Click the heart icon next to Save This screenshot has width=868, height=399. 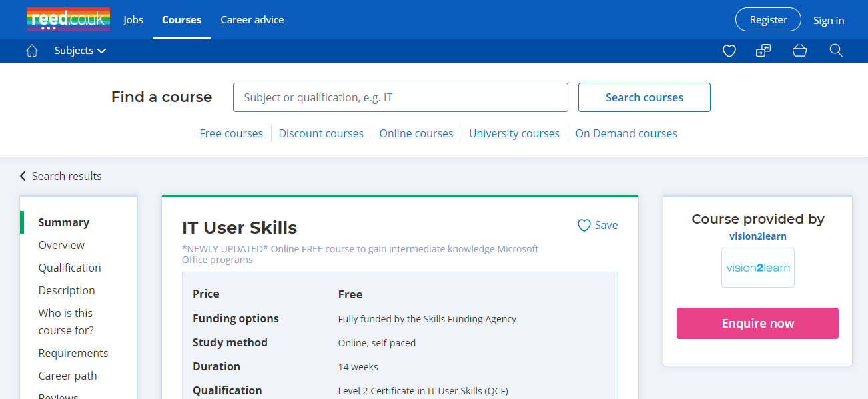[584, 225]
